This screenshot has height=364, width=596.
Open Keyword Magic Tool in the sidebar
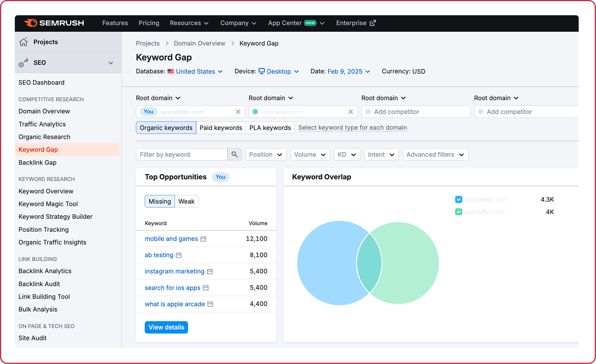tap(48, 204)
